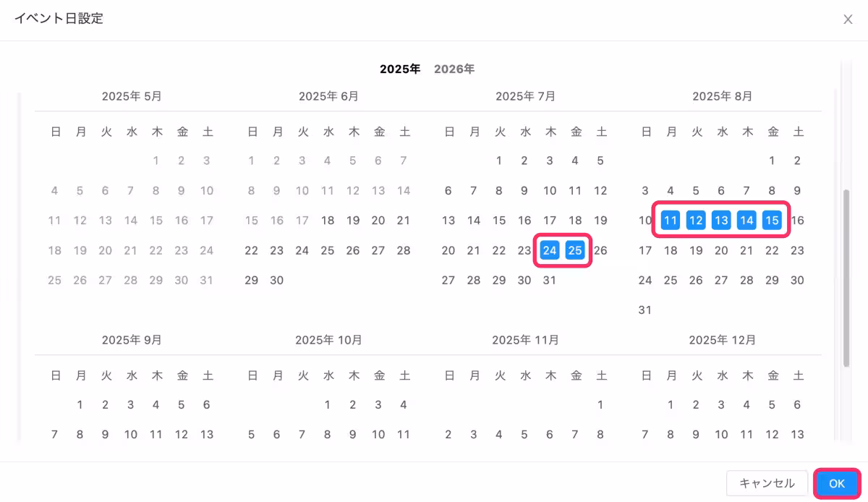Pick July 1 in 2025年 7月
This screenshot has height=502, width=868.
[499, 161]
